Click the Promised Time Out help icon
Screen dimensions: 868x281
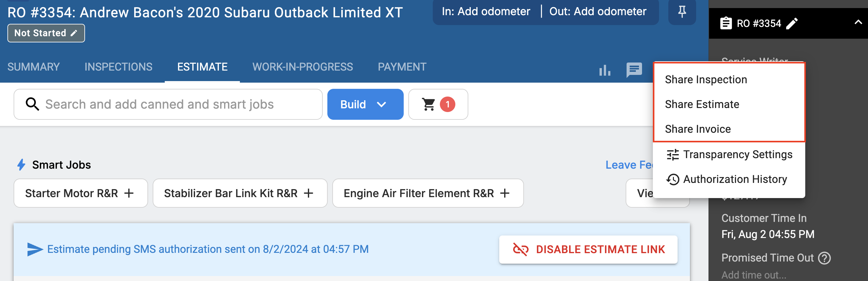pos(824,258)
